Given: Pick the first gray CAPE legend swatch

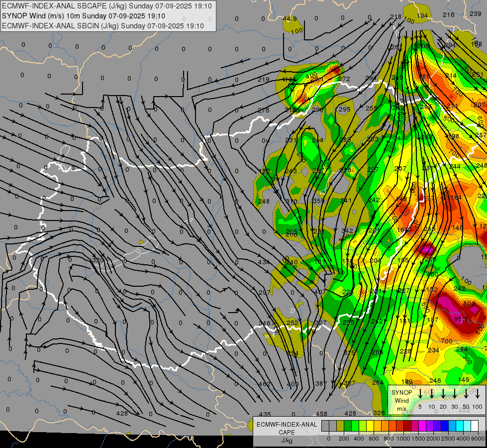Looking at the screenshot, I should click(325, 426).
